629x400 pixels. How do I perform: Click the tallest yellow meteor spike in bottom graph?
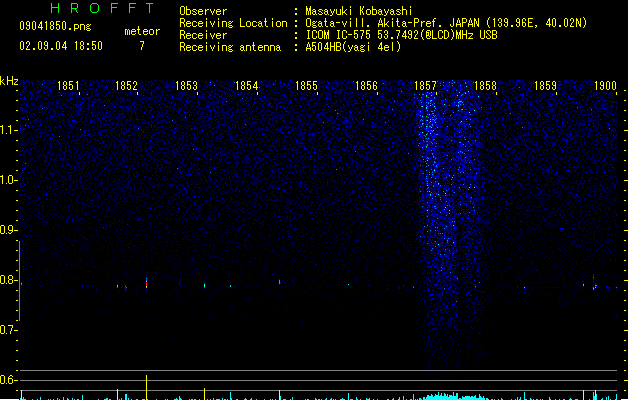coord(146,387)
